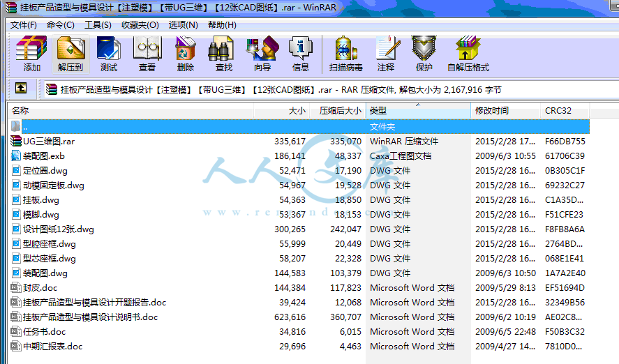The height and width of the screenshot is (364, 619).
Task: Click size value 335,617
Action: pyautogui.click(x=290, y=141)
